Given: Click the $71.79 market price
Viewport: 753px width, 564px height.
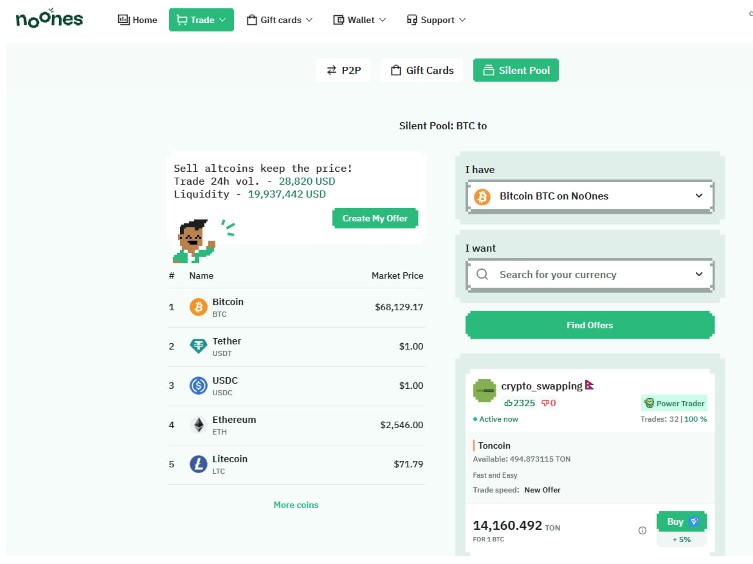Looking at the screenshot, I should click(x=408, y=464).
